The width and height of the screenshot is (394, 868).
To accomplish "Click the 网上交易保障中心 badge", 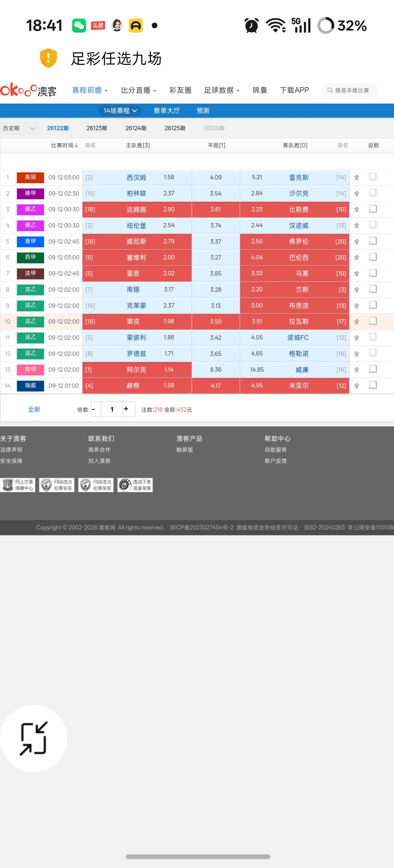I will 18,485.
